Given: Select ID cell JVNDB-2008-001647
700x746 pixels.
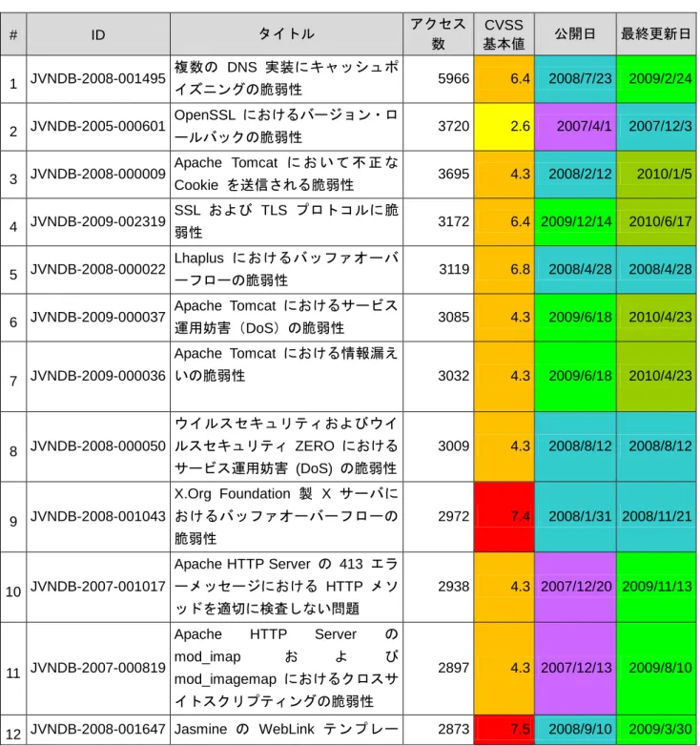Looking at the screenshot, I should [x=98, y=729].
